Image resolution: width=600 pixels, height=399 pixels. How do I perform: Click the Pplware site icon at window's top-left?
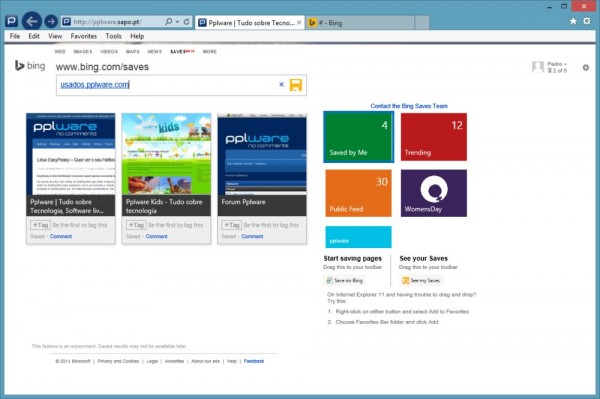tap(11, 21)
